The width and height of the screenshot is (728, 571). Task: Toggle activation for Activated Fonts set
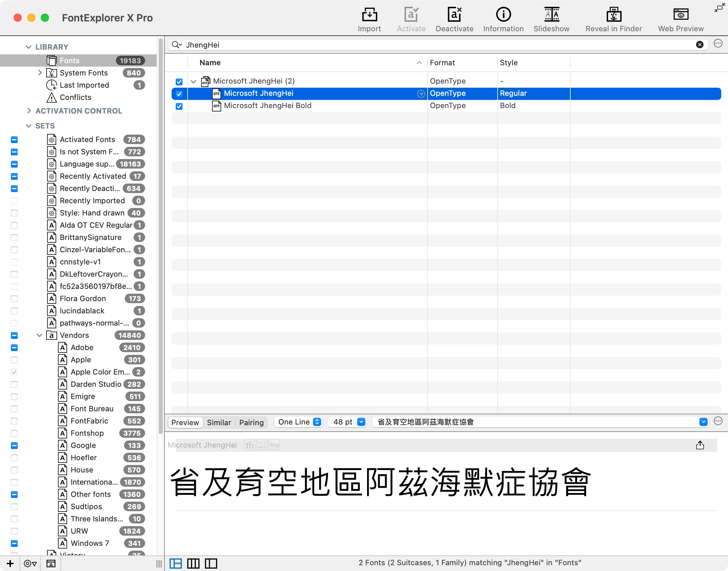(x=14, y=140)
